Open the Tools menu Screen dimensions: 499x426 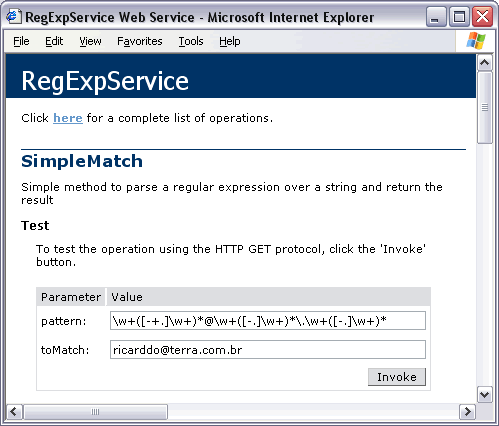click(x=191, y=41)
